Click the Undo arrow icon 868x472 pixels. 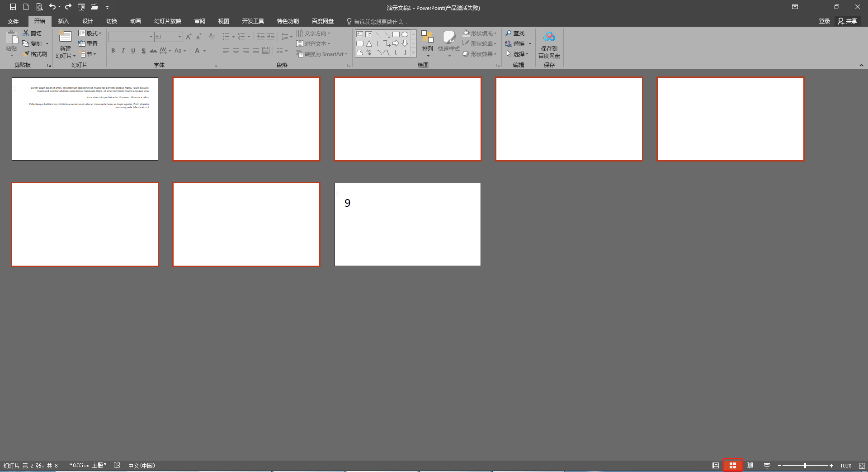(52, 7)
